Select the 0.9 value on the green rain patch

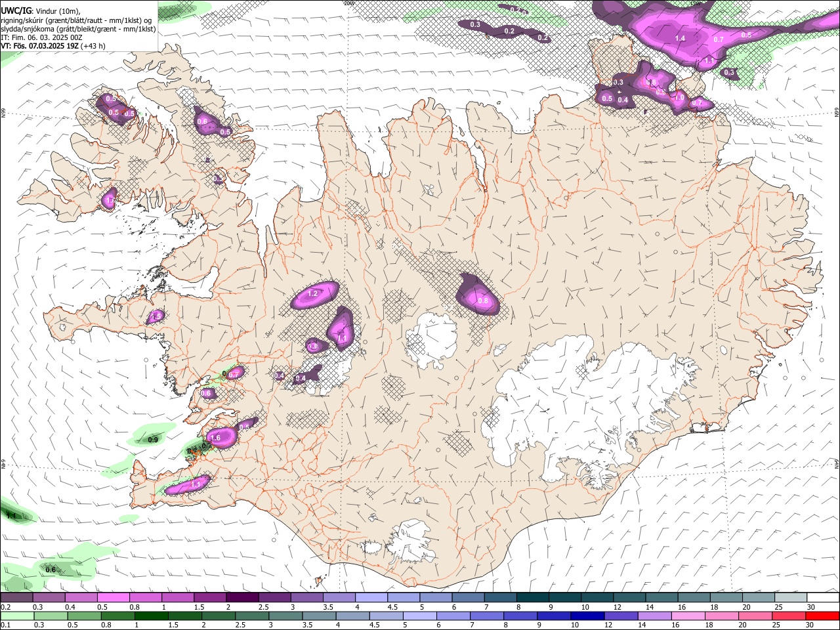click(x=153, y=440)
